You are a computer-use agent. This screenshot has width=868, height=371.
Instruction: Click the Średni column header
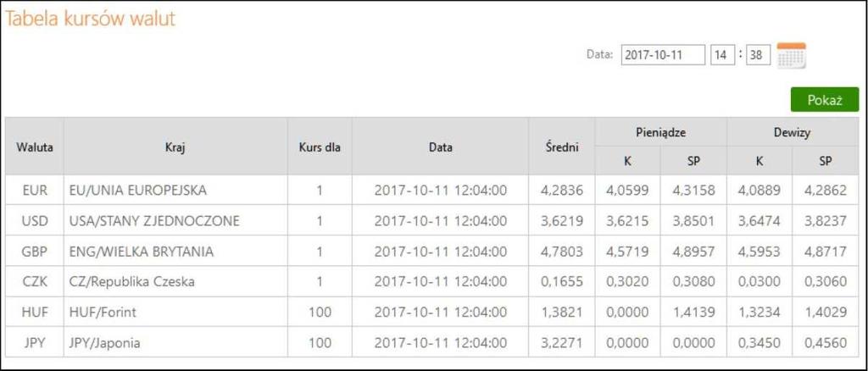(x=561, y=147)
